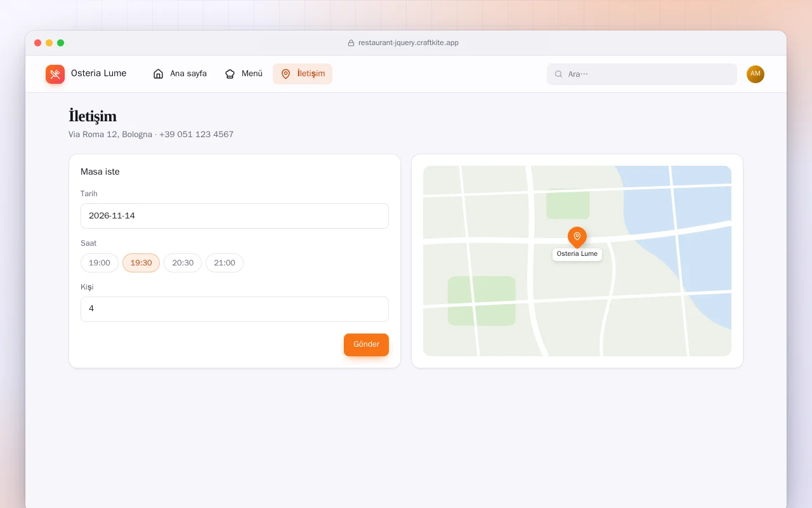The height and width of the screenshot is (508, 812).
Task: Select the 19:30 time slot
Action: 141,263
